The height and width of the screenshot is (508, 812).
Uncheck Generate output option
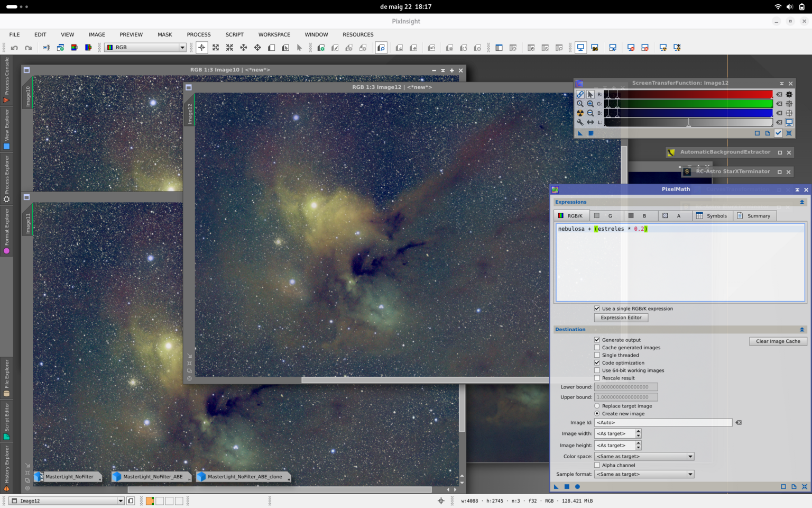pyautogui.click(x=597, y=340)
